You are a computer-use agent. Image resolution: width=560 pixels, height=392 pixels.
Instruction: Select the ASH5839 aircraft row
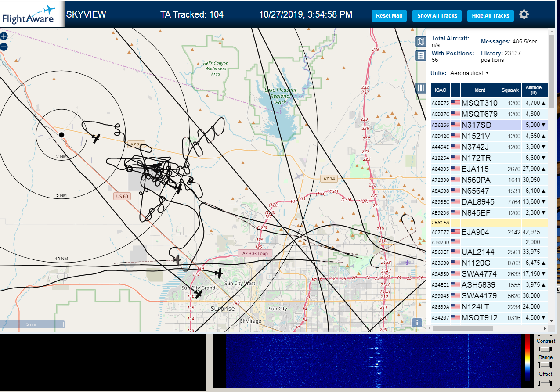[489, 285]
